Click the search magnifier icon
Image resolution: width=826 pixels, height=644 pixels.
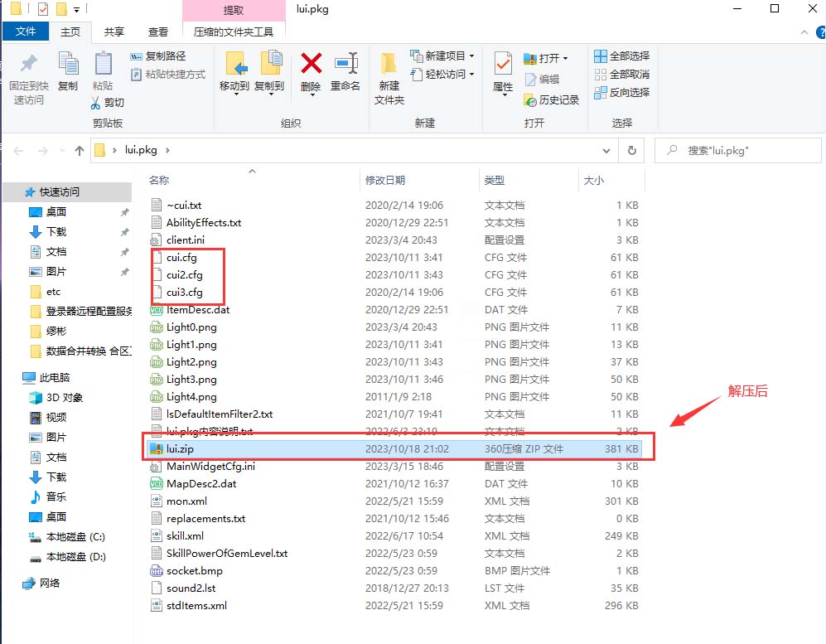tap(672, 150)
